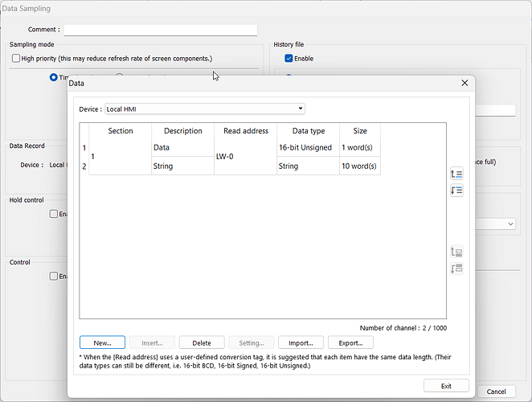
Task: Select the Data type column header
Action: (x=309, y=131)
